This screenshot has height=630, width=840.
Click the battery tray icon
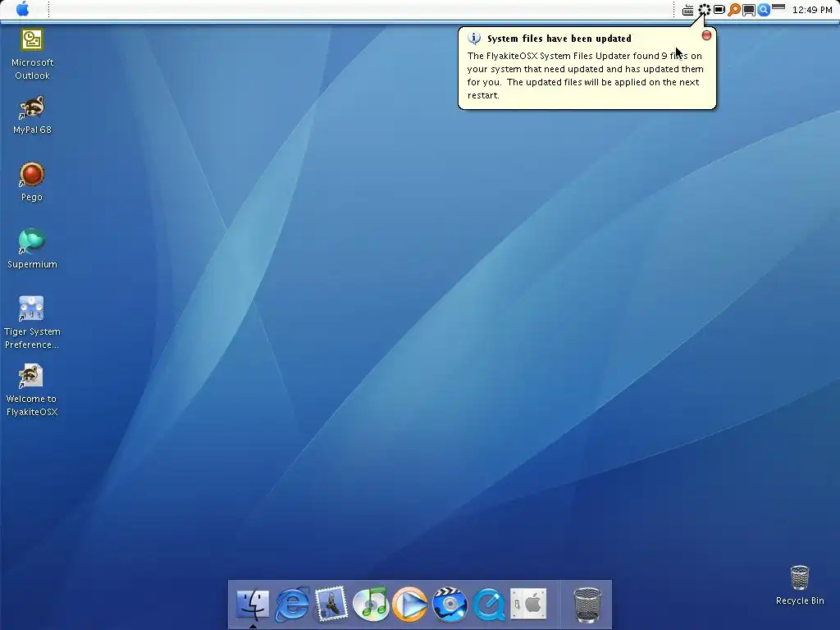(x=719, y=10)
